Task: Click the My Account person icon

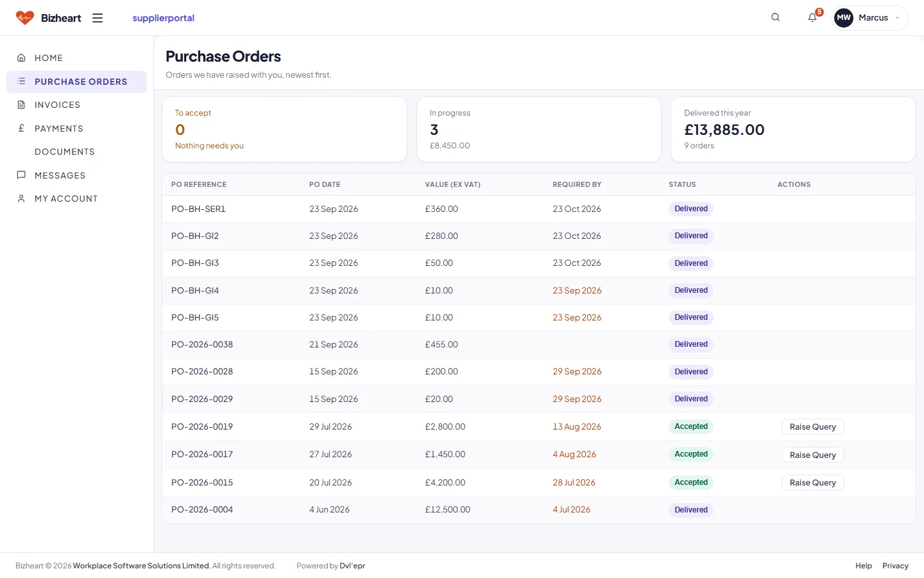Action: pos(21,198)
